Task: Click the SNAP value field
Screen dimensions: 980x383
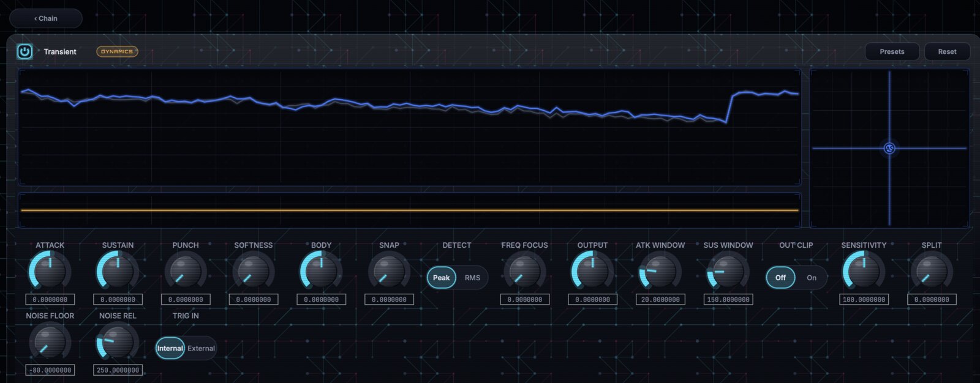Action: (389, 300)
